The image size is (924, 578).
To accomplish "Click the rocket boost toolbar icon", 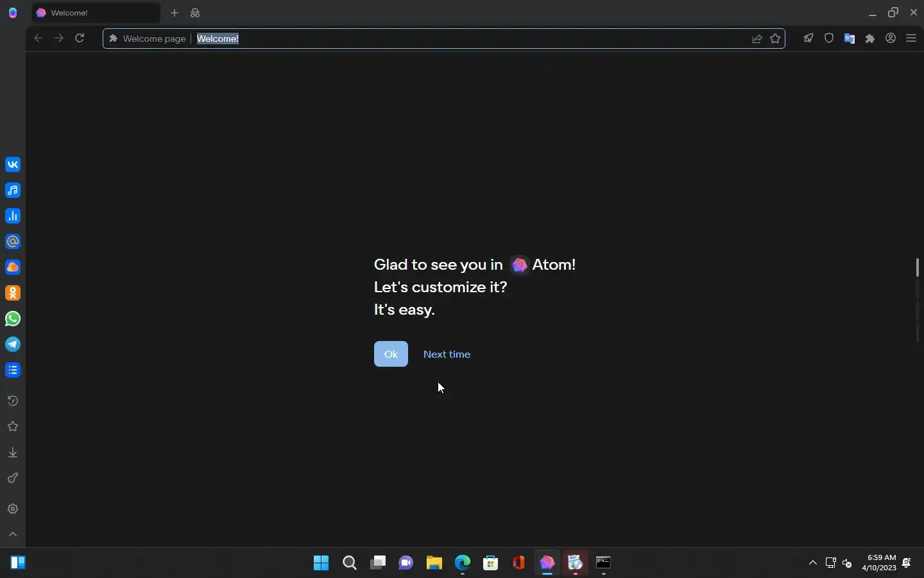I will tap(809, 39).
